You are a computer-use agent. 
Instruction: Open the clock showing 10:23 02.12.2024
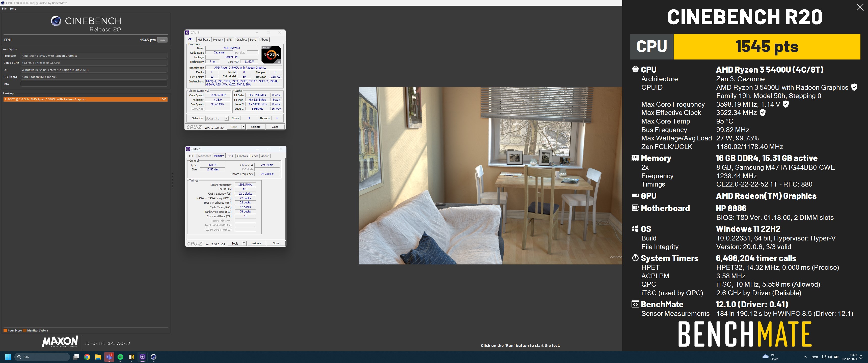[850, 357]
